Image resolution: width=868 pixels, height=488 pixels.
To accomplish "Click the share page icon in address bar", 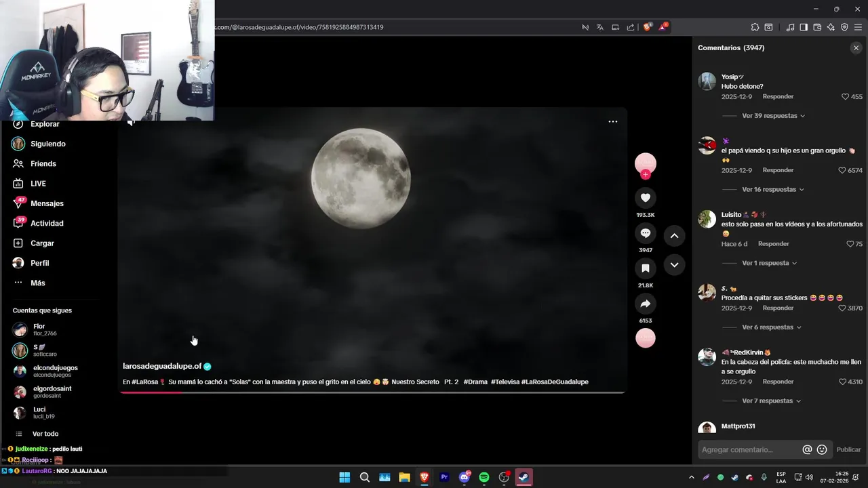I will tap(631, 27).
